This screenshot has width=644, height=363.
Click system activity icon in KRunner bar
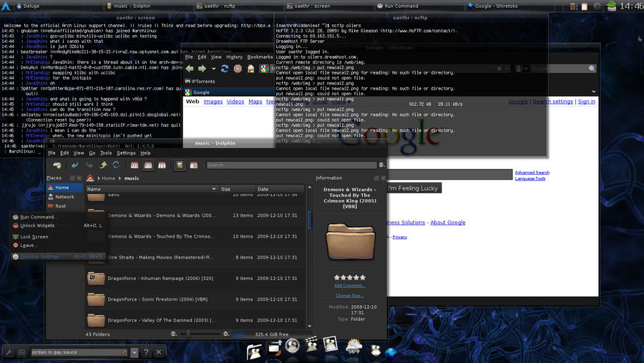click(21, 352)
